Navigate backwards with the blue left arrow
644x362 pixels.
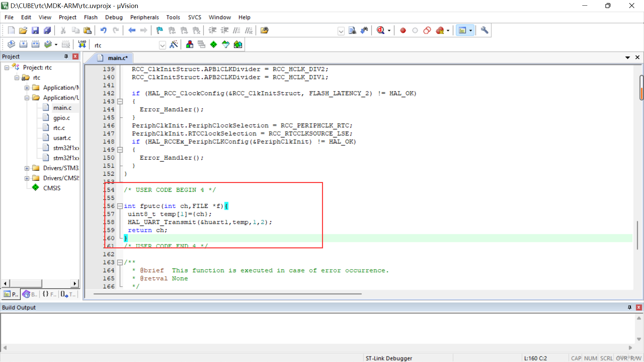pos(132,31)
